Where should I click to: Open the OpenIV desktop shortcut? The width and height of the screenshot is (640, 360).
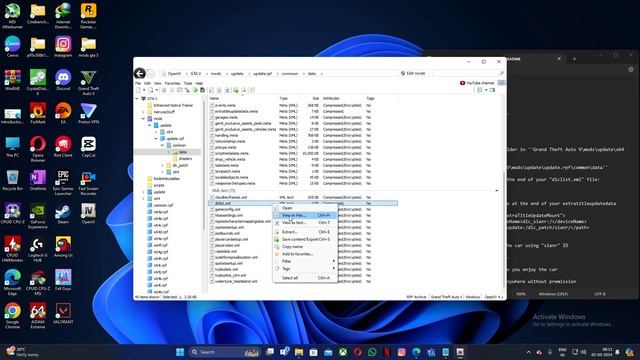point(88,213)
